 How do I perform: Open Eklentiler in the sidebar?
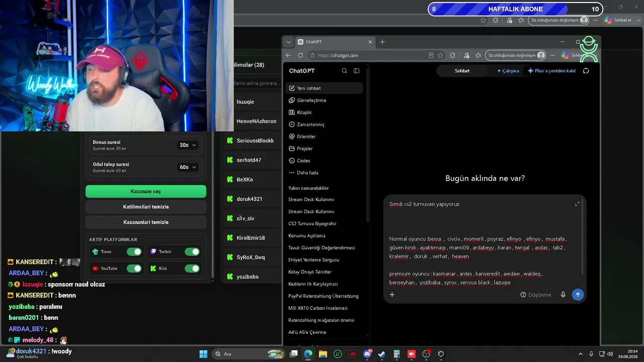[324, 136]
